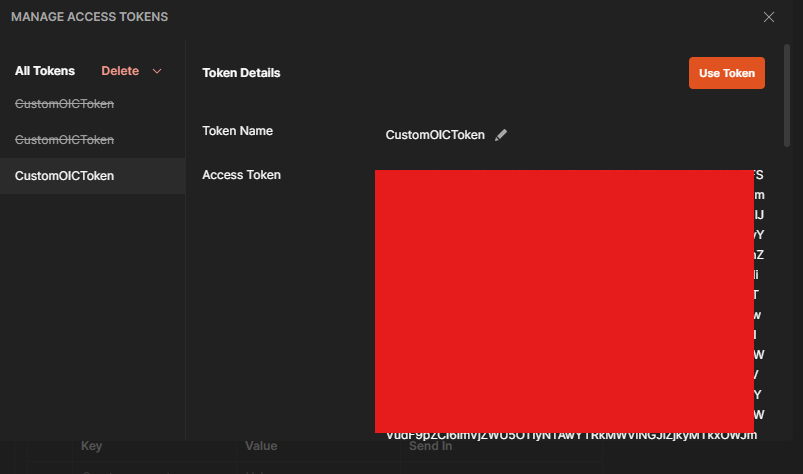Select the first strikethrough CustomOICToken entry

pos(64,103)
